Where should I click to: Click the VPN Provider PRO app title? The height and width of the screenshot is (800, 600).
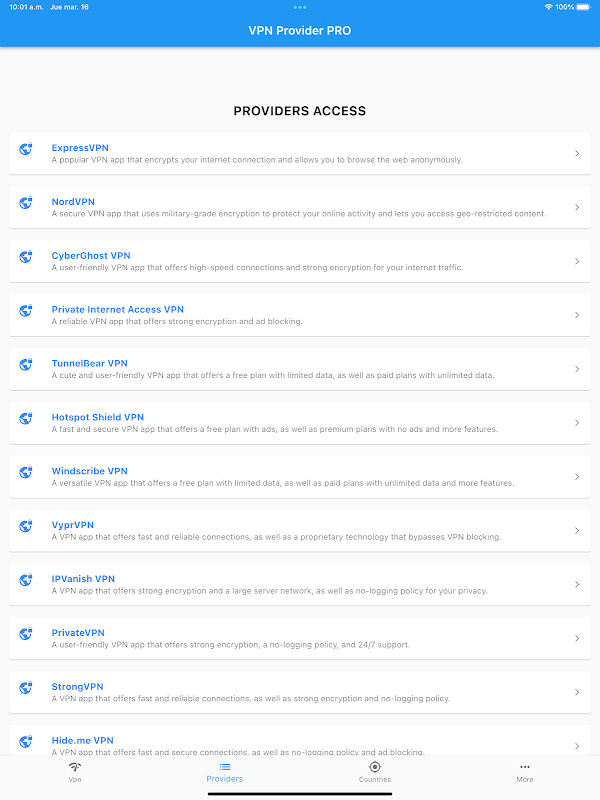pyautogui.click(x=300, y=31)
